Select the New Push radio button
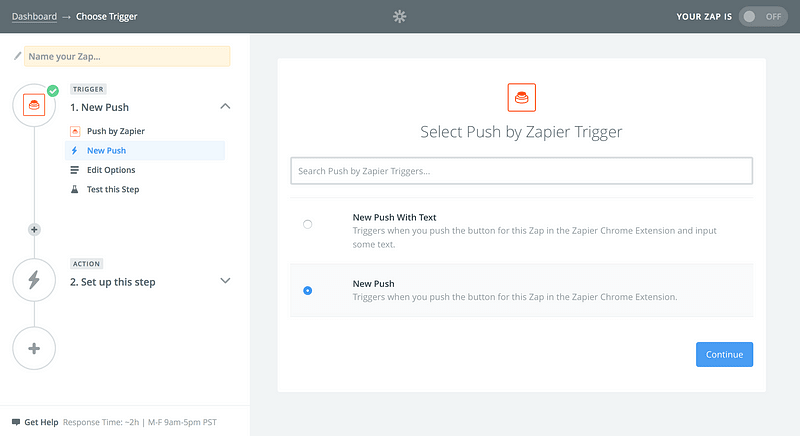Image resolution: width=800 pixels, height=436 pixels. tap(307, 290)
